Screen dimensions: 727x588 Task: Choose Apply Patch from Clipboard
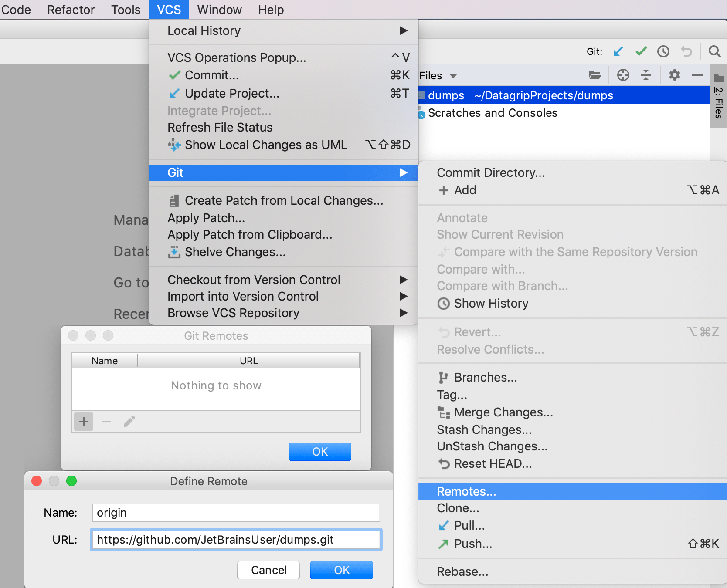[283, 234]
